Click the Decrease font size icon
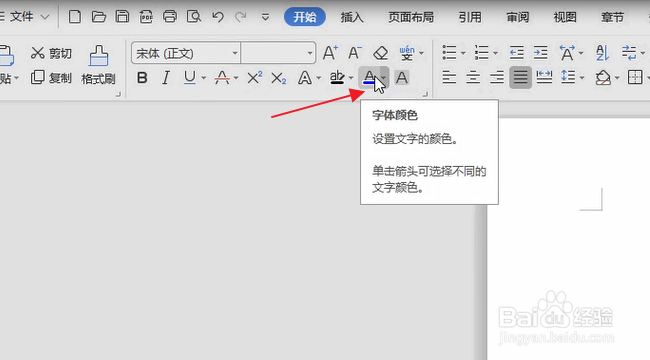Screen dimensions: 650x360 [x=354, y=53]
